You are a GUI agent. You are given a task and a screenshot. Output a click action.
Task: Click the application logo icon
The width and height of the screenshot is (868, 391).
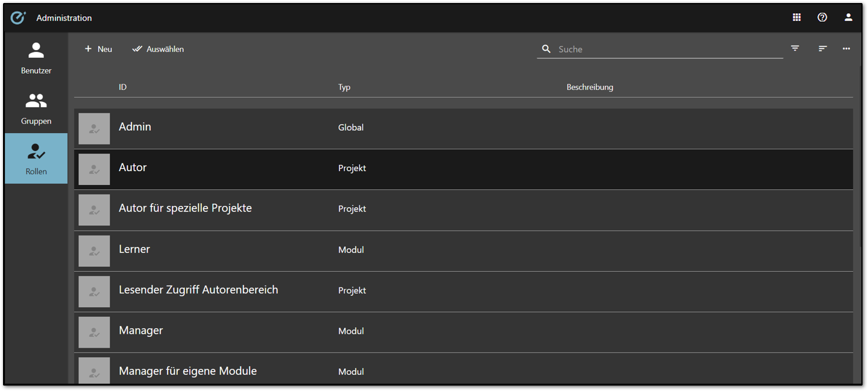(18, 17)
